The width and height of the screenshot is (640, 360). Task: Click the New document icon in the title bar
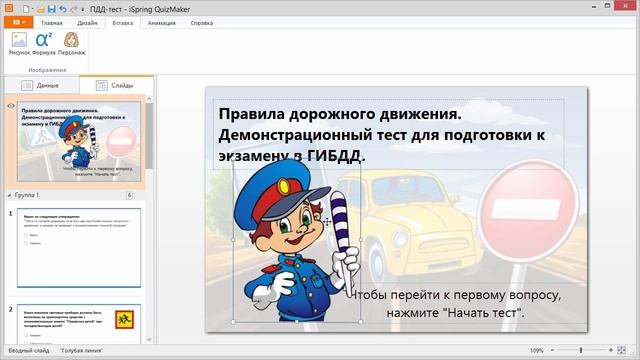point(26,9)
